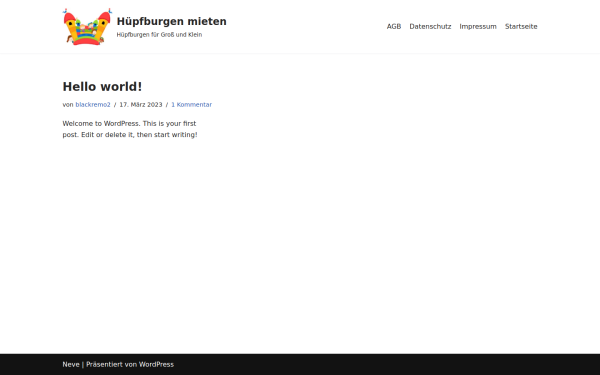This screenshot has width=600, height=375.
Task: Open the AGB menu item
Action: [x=394, y=26]
